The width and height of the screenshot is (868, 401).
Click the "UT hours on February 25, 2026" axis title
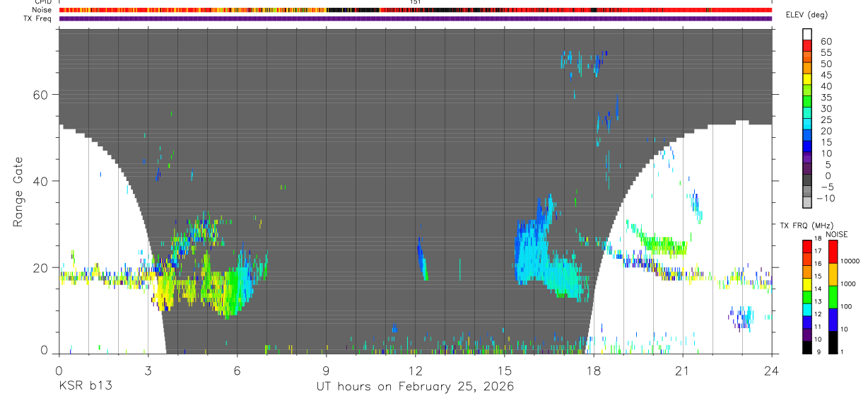point(415,387)
